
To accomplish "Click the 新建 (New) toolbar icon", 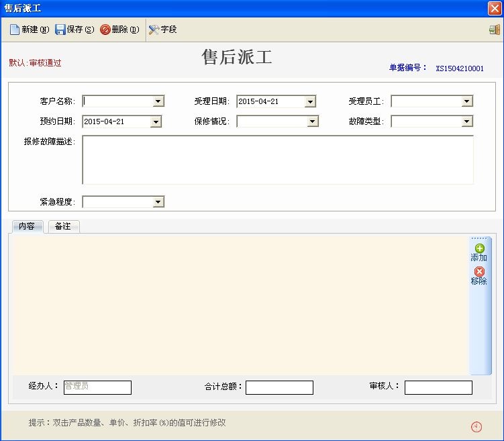I will [x=15, y=30].
